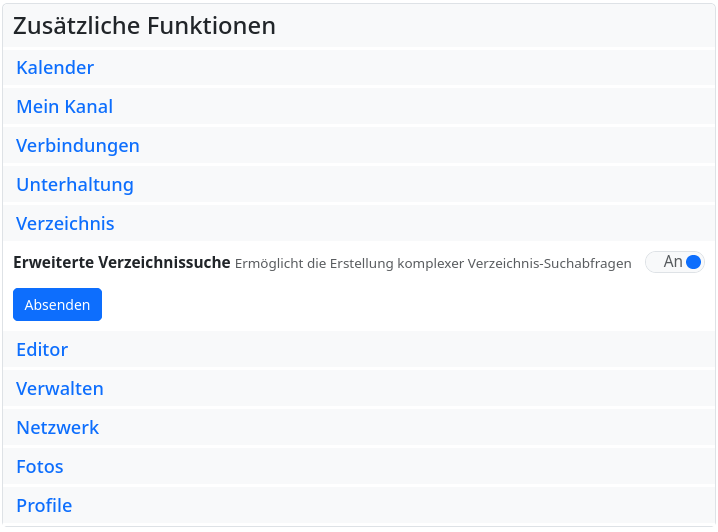Screen dimensions: 718x532
Task: Click blank space right of Absenden button
Action: pos(400,305)
